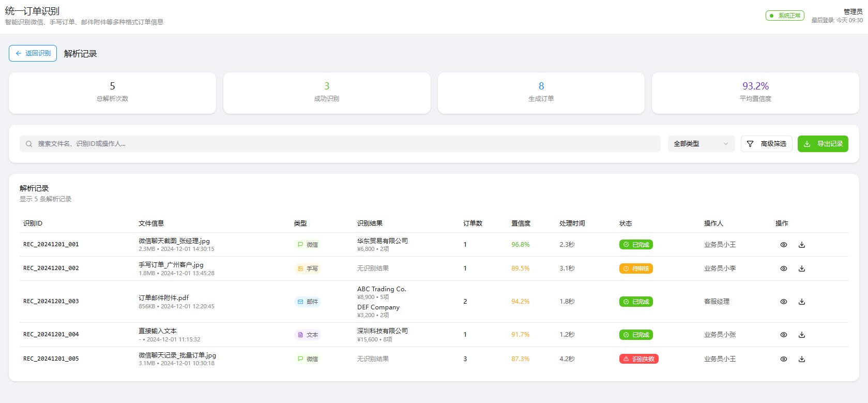Viewport: 868px width, 403px height.
Task: Click the eye icon for REC_20241201_001
Action: click(x=783, y=245)
